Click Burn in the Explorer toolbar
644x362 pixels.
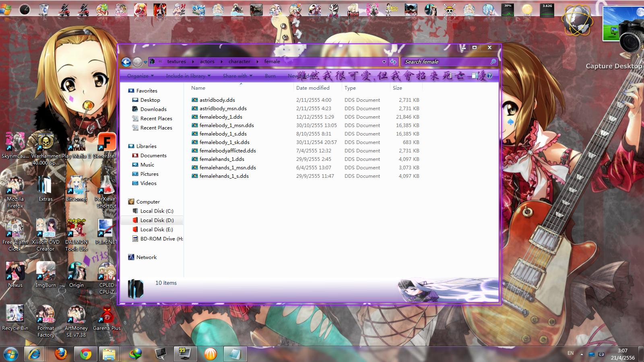[270, 76]
